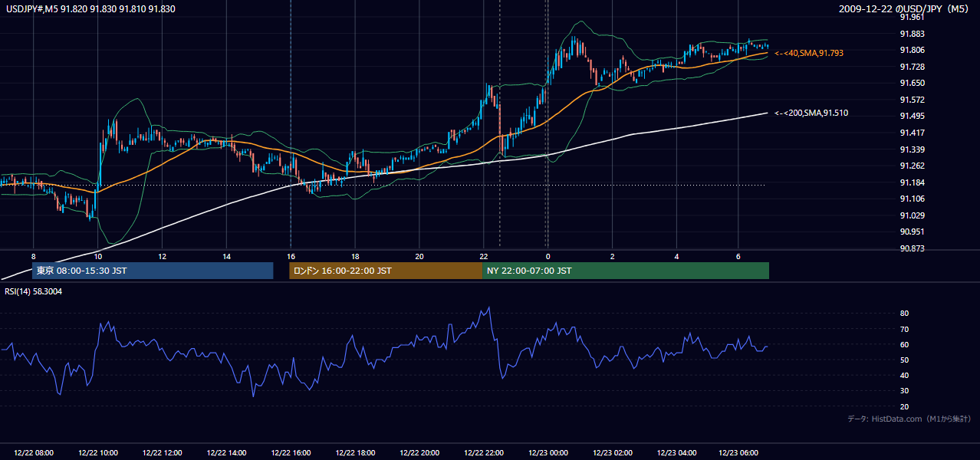This screenshot has height=460, width=980.
Task: Click the hour 18 tick on price chart axis
Action: (x=355, y=256)
